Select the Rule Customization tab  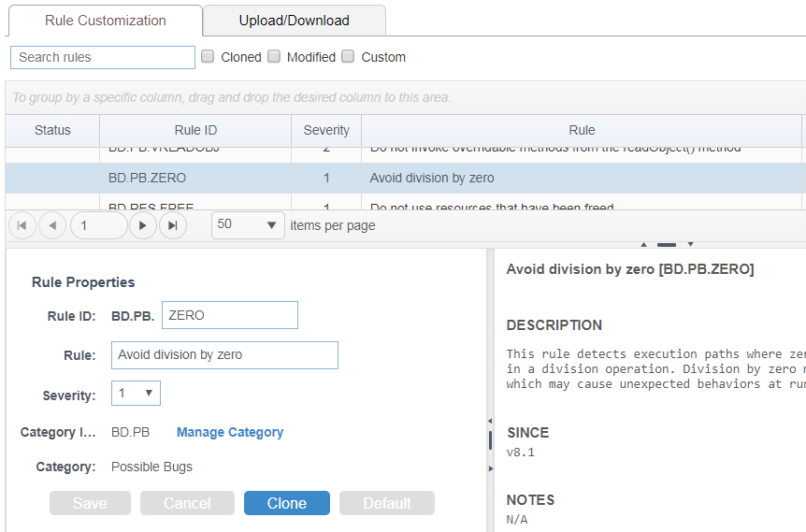pos(106,21)
